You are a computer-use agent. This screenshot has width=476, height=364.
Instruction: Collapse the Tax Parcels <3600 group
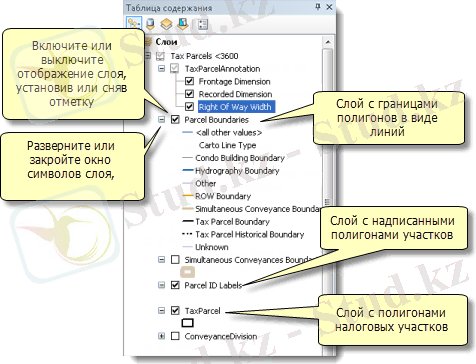[x=148, y=56]
